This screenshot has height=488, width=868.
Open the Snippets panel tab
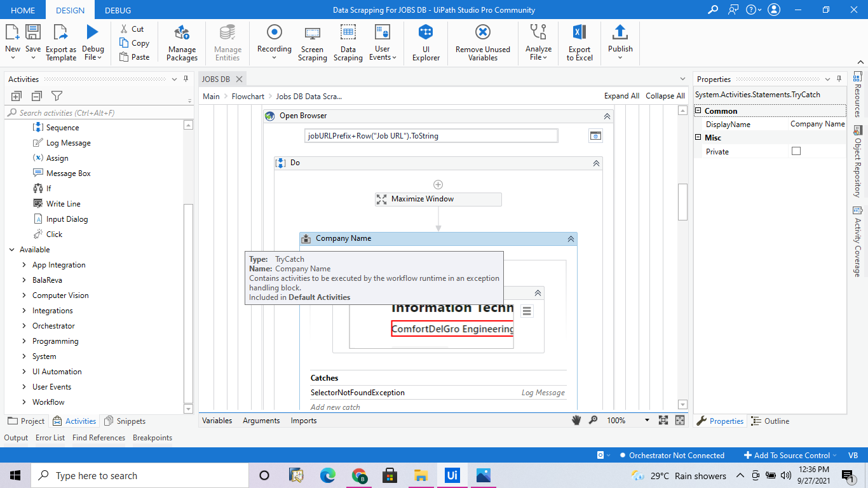(125, 421)
